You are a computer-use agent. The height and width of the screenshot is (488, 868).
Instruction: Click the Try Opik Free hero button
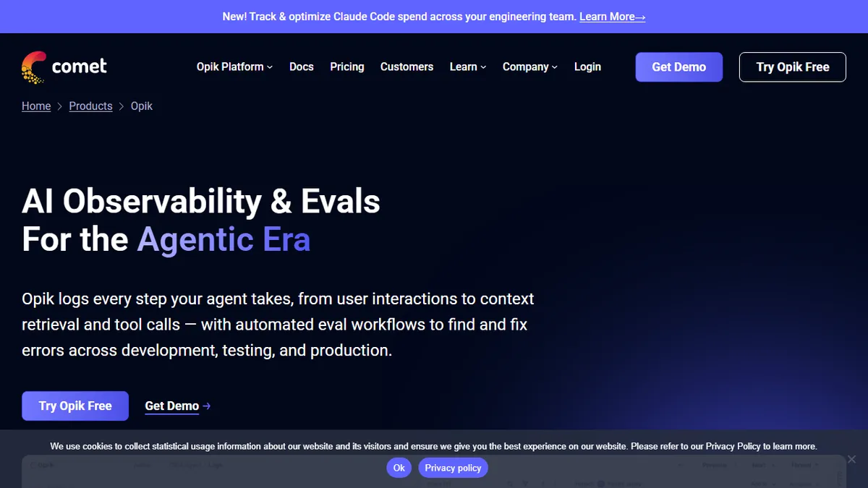click(75, 406)
